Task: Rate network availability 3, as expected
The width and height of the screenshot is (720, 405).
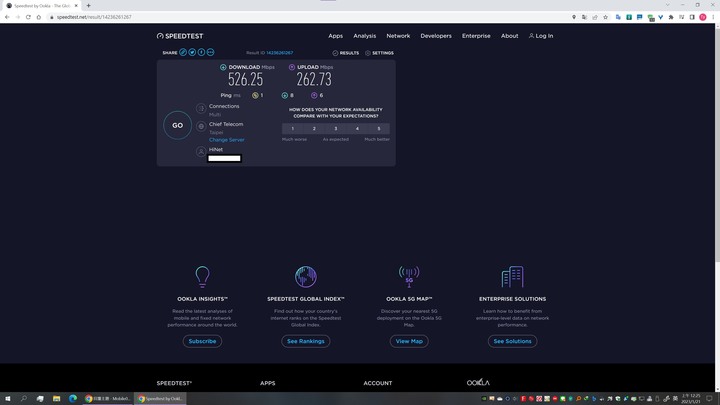Action: coord(336,129)
